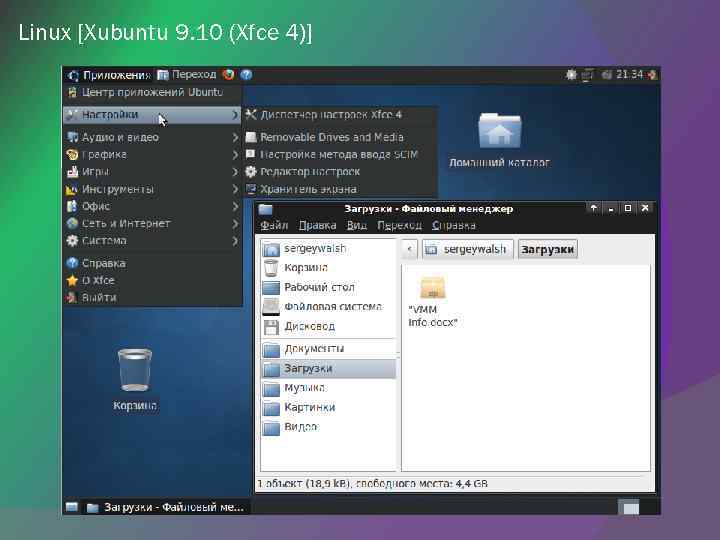The height and width of the screenshot is (540, 720).
Task: Open the Приложения applications menu
Action: 109,75
